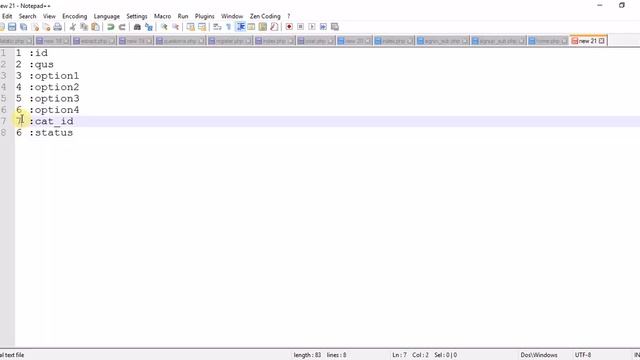Cut the selection with the scissors icon
This screenshot has width=640, height=360.
click(x=73, y=27)
